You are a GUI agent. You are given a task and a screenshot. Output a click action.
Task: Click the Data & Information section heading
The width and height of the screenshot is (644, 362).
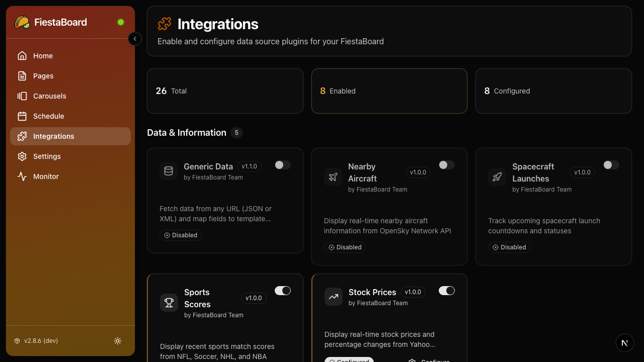[187, 133]
